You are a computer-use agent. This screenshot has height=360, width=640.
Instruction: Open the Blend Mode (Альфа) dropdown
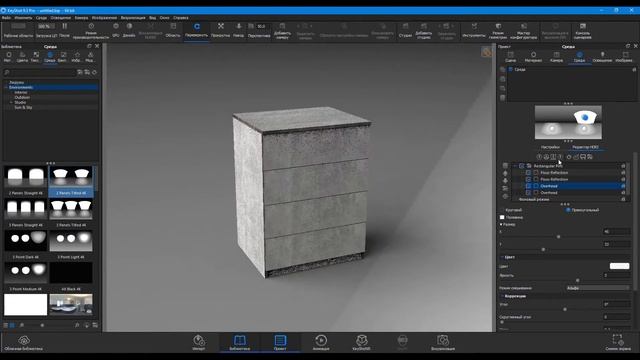(598, 288)
